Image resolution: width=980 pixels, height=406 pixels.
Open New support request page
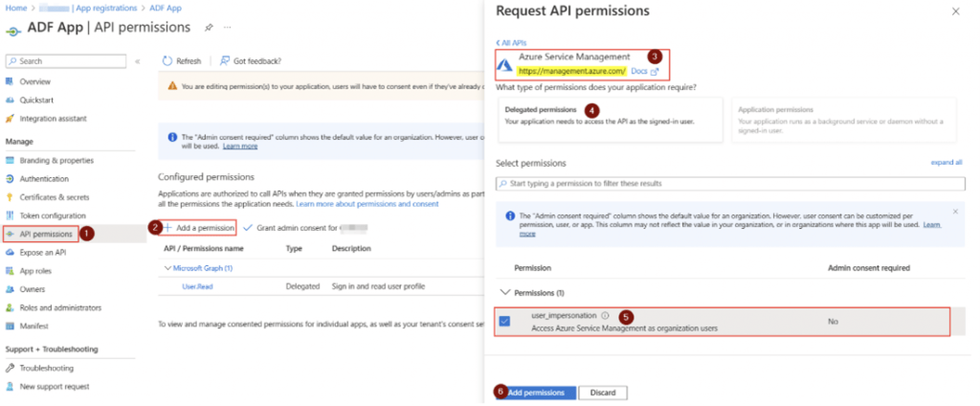click(x=55, y=387)
